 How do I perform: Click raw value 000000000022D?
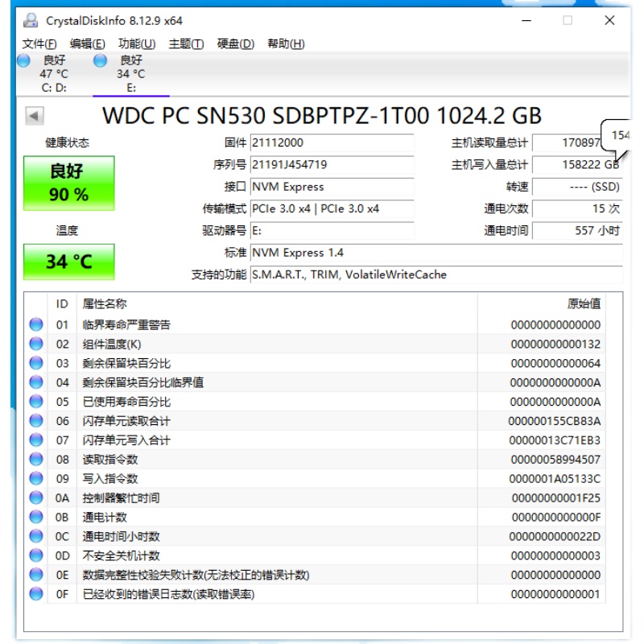click(x=555, y=536)
